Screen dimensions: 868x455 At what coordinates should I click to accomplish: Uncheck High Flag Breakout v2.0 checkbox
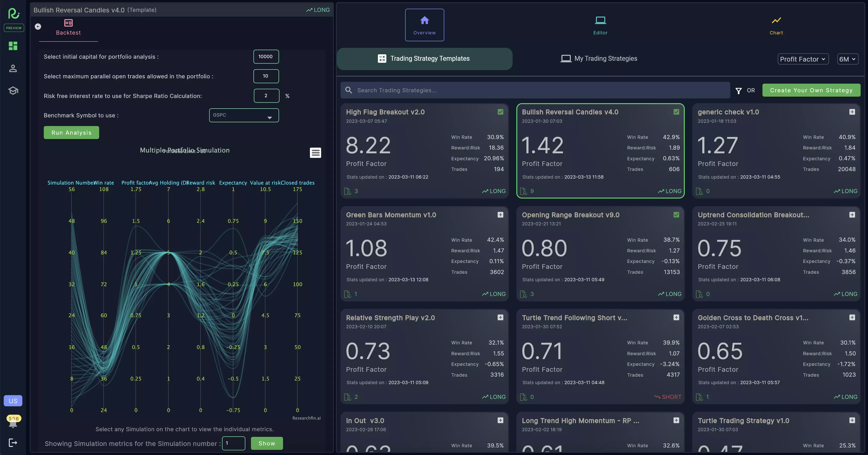click(x=500, y=112)
